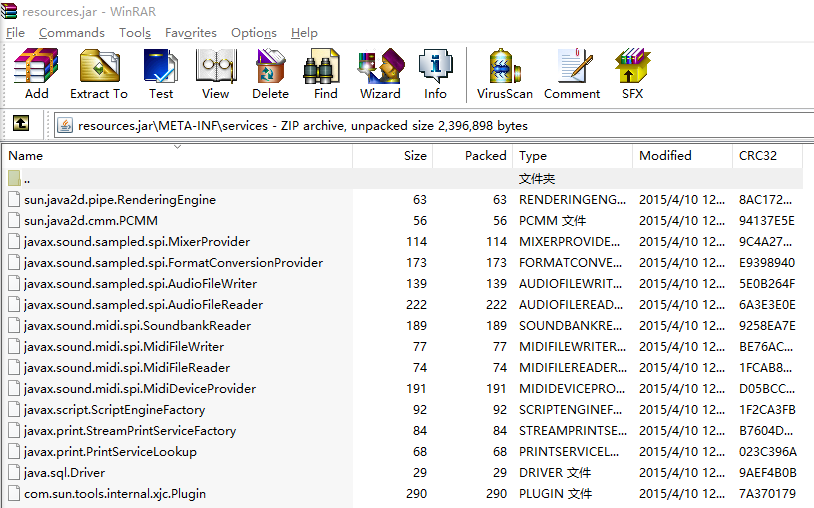Open the Find binoculars tool
814x508 pixels.
(x=325, y=74)
